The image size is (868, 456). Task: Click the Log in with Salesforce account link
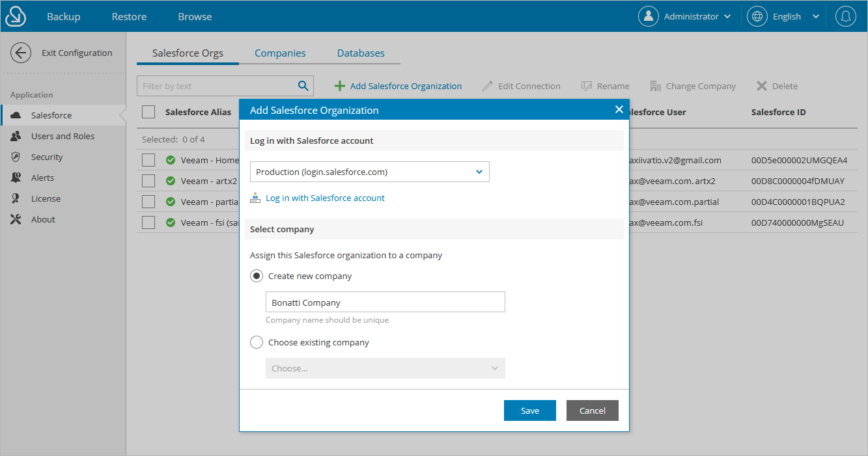click(x=325, y=198)
